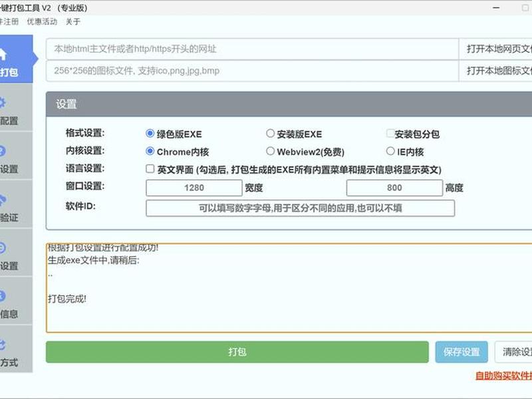
Task: Click the 高度 label beside 800
Action: point(454,188)
